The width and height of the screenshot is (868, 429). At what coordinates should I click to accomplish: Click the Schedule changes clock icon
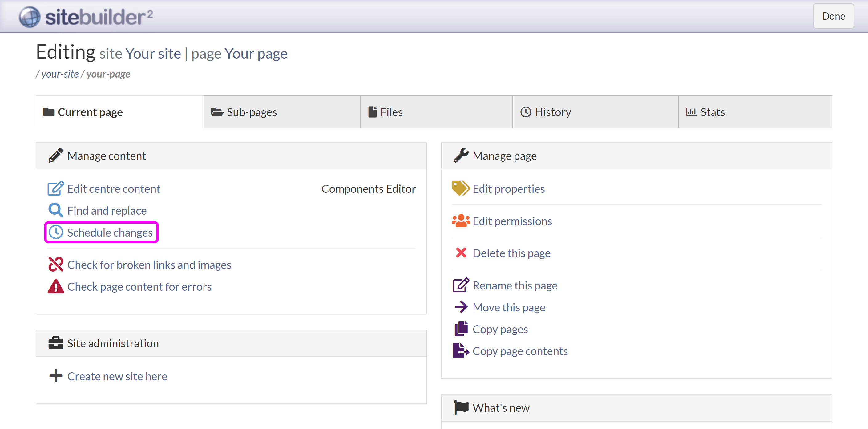coord(56,232)
